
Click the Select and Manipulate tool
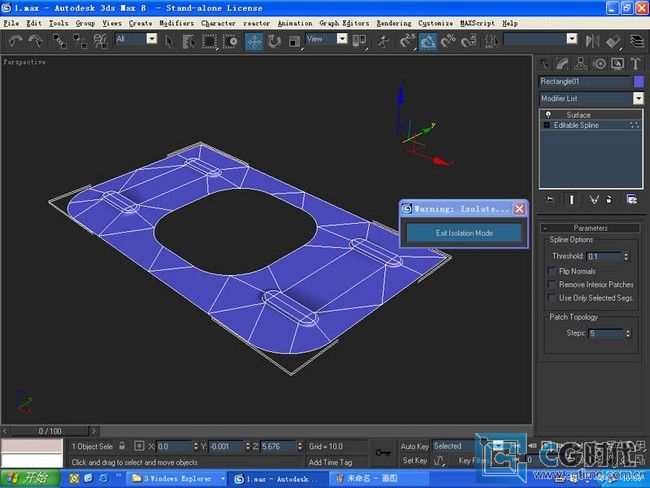pyautogui.click(x=383, y=41)
